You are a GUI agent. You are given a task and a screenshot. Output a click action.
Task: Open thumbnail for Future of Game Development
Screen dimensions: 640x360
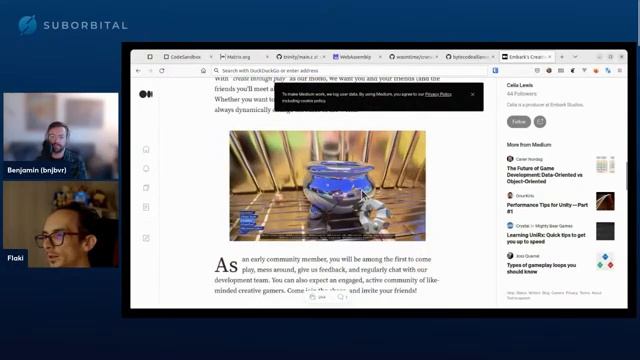click(x=605, y=164)
